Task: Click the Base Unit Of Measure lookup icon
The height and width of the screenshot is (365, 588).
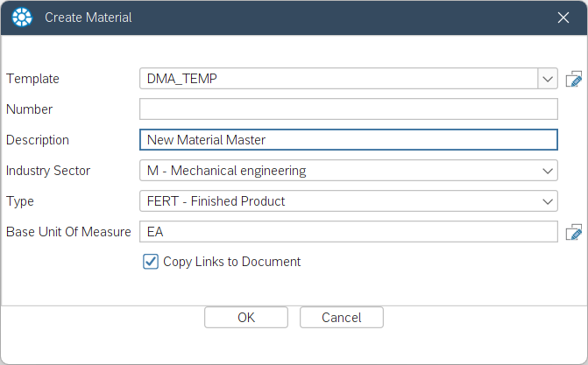Action: pyautogui.click(x=574, y=232)
